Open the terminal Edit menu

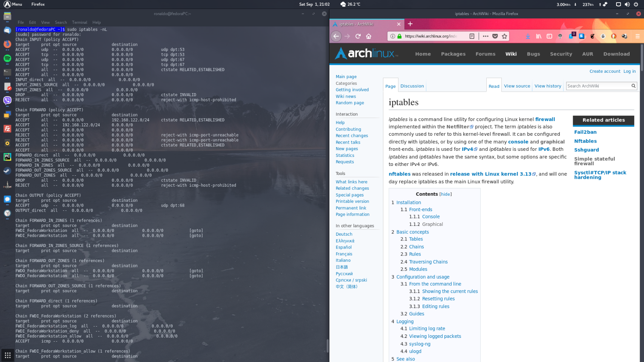32,22
